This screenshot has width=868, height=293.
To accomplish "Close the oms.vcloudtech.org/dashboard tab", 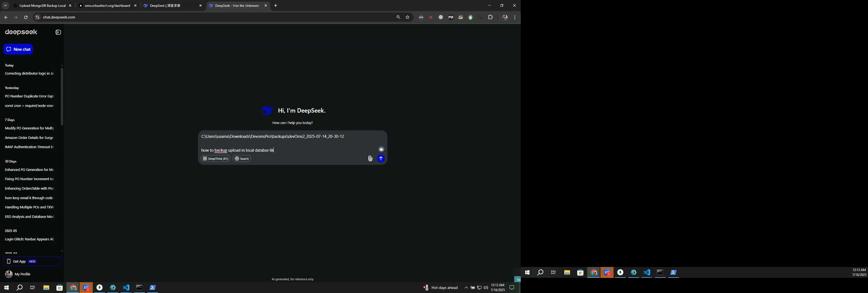I will pyautogui.click(x=135, y=6).
